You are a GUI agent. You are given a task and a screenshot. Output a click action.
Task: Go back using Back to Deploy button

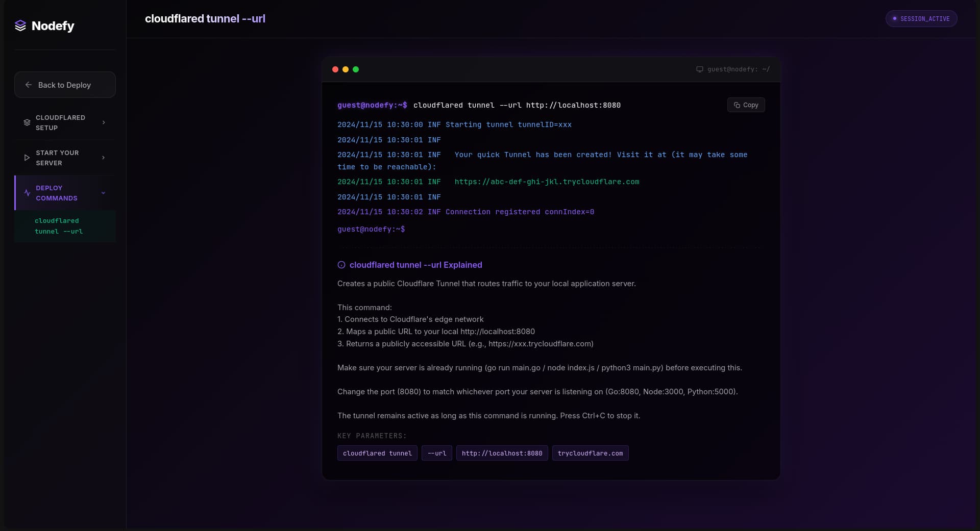point(65,85)
